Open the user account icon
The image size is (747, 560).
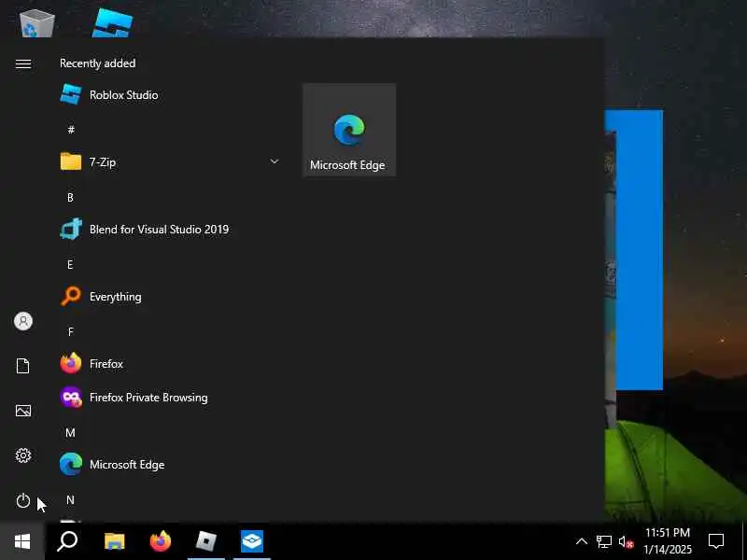coord(22,321)
